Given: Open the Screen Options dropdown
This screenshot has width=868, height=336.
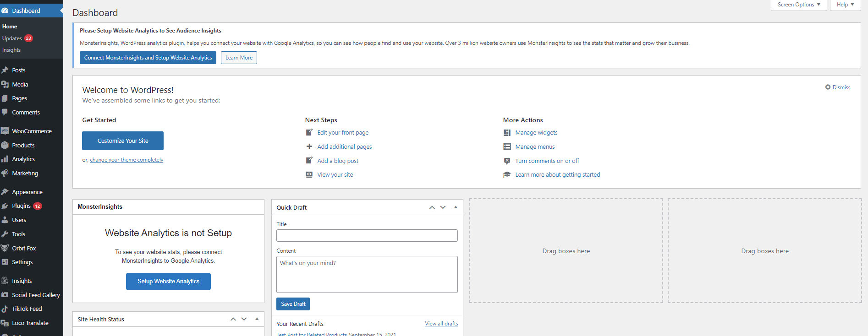Looking at the screenshot, I should tap(799, 5).
